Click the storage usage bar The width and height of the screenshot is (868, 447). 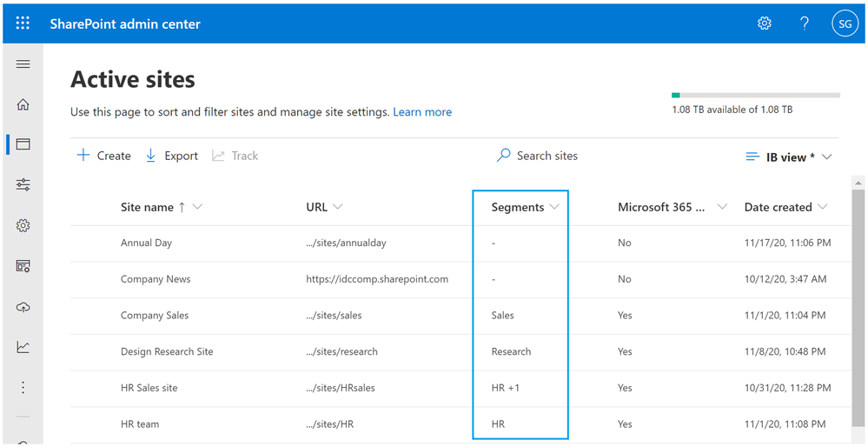click(756, 96)
